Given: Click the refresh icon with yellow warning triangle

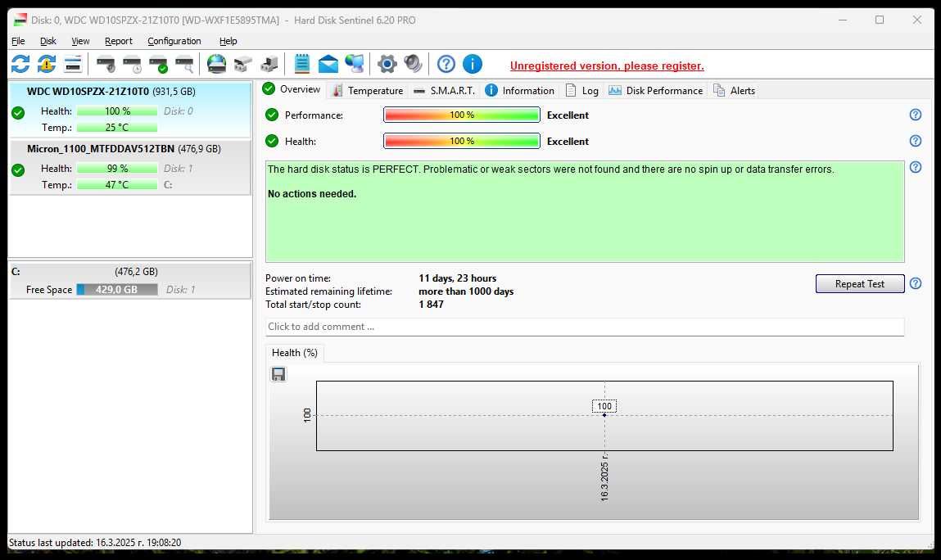Looking at the screenshot, I should coord(46,64).
